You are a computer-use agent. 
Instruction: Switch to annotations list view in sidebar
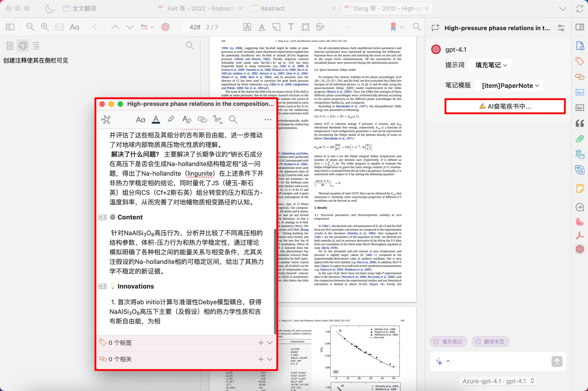click(x=23, y=45)
